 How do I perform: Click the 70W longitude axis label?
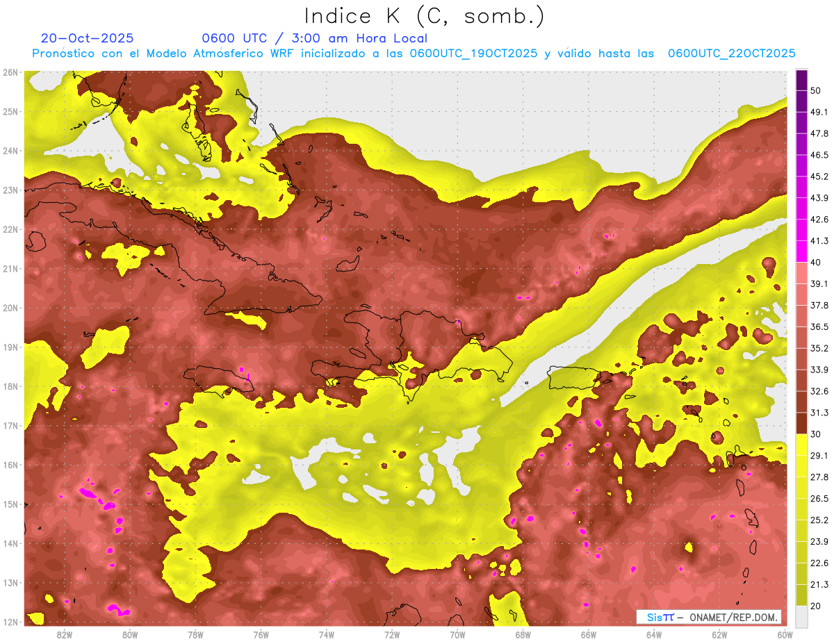click(x=457, y=635)
